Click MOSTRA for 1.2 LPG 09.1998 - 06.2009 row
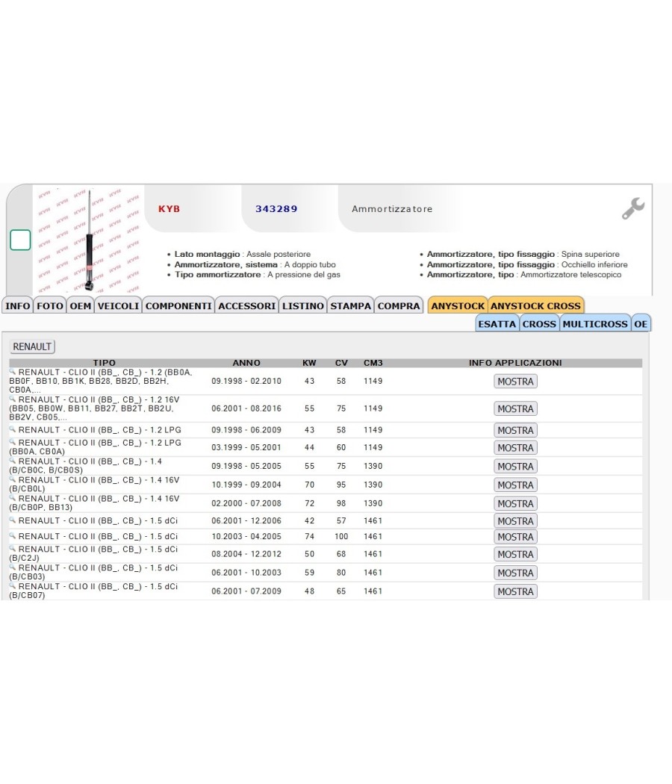The height and width of the screenshot is (784, 672). [515, 430]
